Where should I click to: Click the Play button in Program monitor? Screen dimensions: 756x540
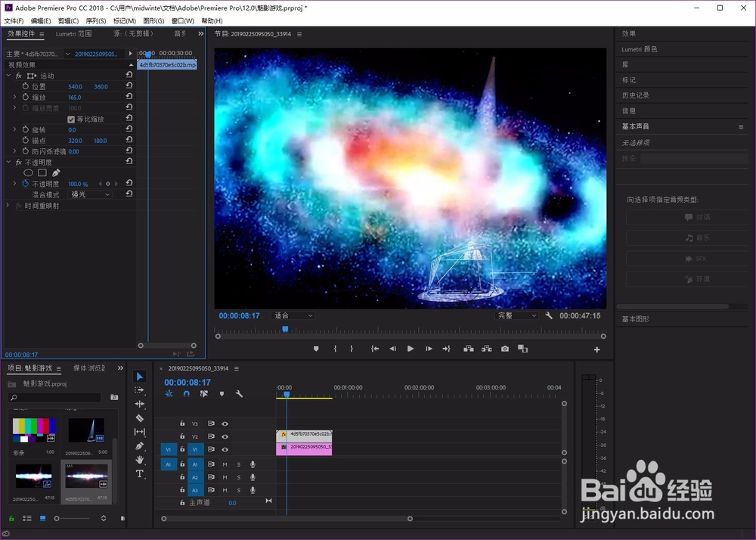coord(411,349)
